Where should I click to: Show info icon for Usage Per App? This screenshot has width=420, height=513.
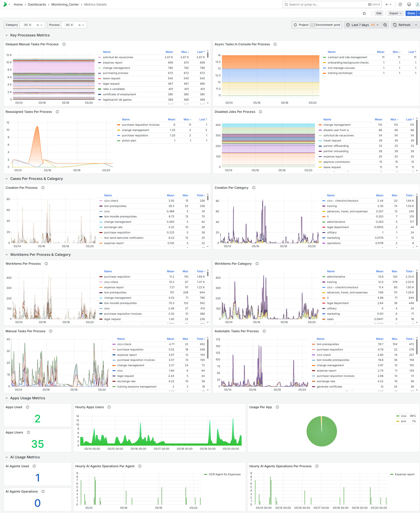tap(277, 407)
